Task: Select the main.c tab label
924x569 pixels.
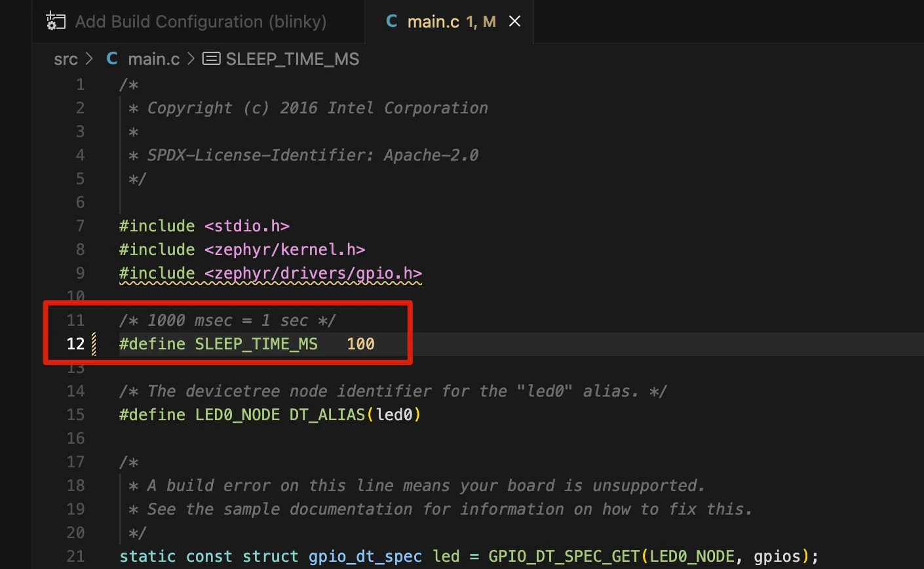Action: (x=433, y=22)
